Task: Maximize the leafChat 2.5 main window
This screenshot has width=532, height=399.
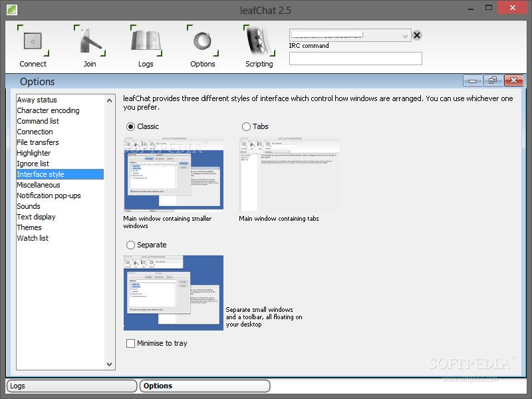Action: 489,8
